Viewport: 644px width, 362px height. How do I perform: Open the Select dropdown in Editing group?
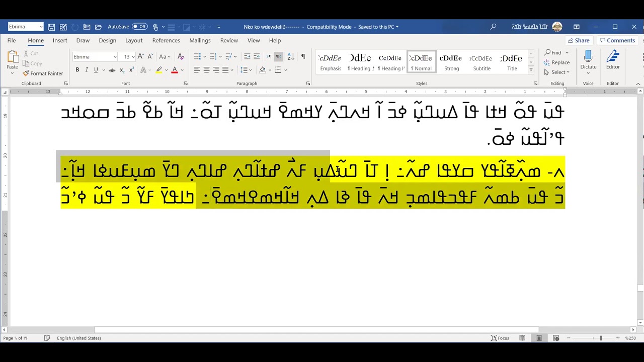pos(556,72)
